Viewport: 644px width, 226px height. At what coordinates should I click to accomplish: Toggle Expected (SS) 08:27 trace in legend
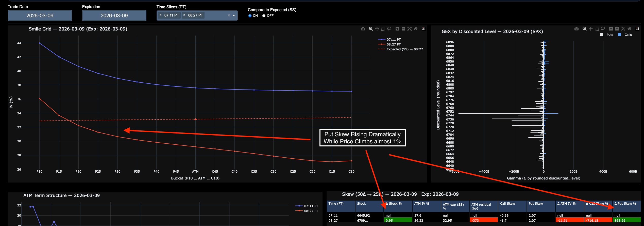coord(400,49)
